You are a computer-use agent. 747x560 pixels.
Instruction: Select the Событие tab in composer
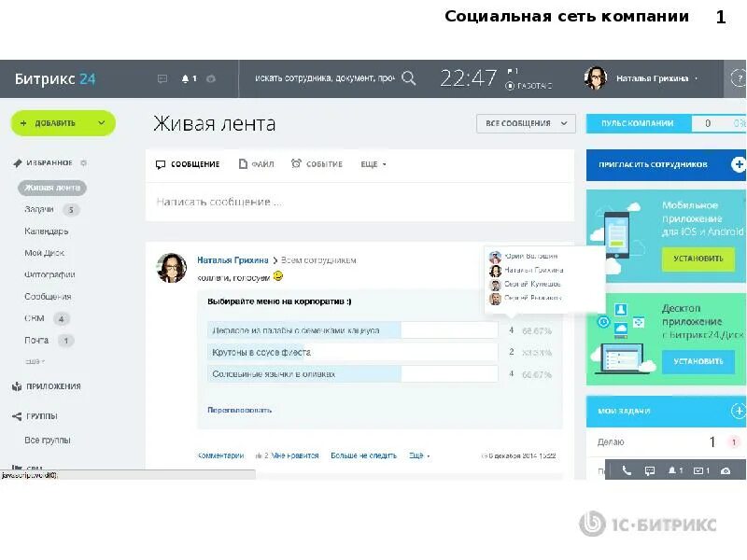[x=317, y=164]
